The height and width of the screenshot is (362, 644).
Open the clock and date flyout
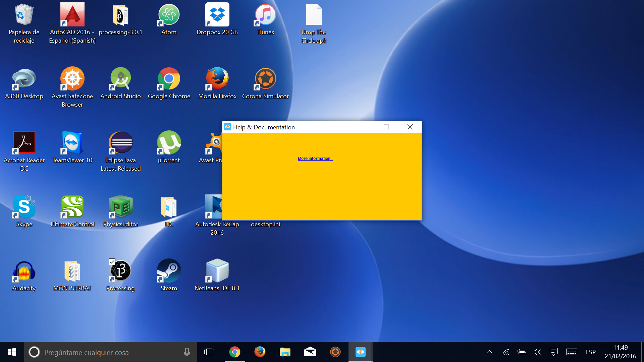pyautogui.click(x=620, y=352)
